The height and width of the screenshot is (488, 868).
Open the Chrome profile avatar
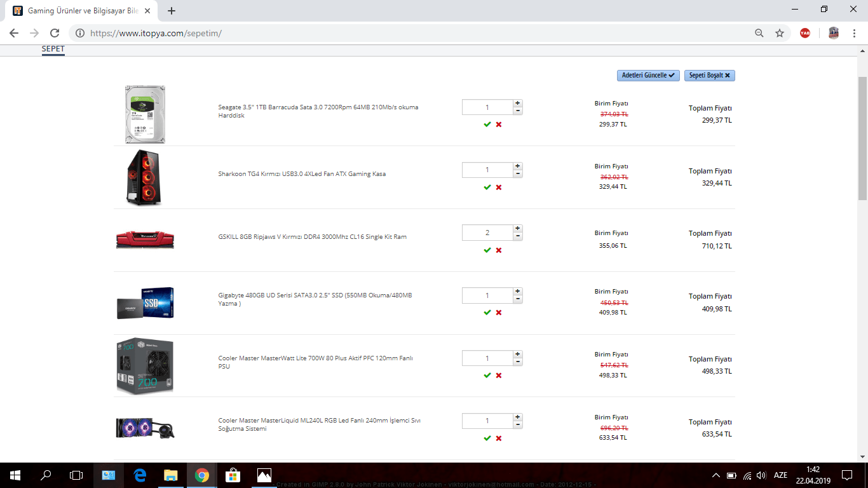click(x=834, y=33)
